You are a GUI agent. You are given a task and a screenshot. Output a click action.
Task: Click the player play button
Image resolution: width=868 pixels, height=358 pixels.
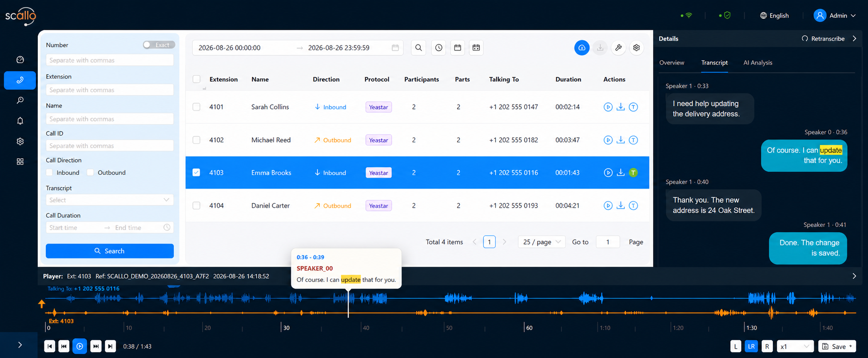(80, 346)
